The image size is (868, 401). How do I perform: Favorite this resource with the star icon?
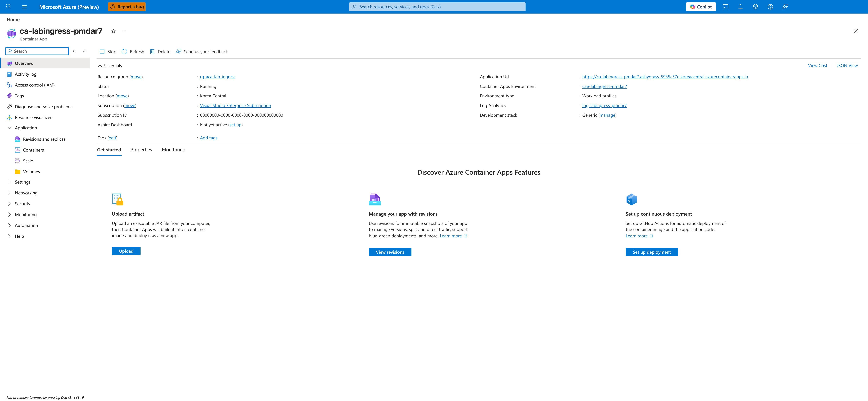(x=114, y=31)
